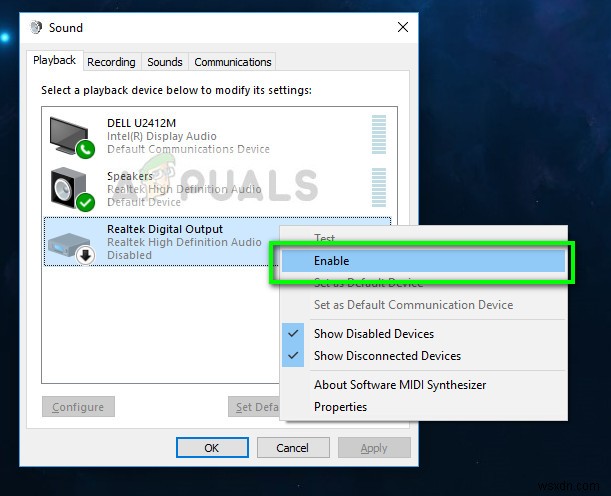Click the Sound speaker icon in title bar

coord(36,27)
